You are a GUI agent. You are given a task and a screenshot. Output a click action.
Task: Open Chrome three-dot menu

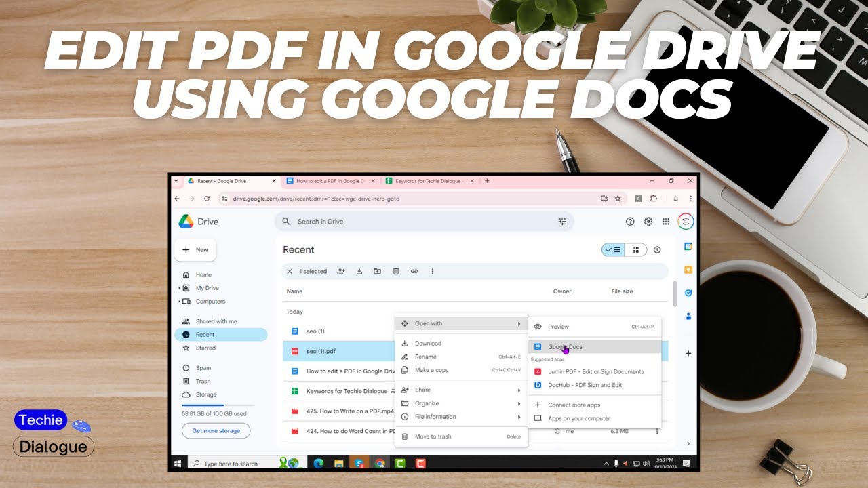691,199
